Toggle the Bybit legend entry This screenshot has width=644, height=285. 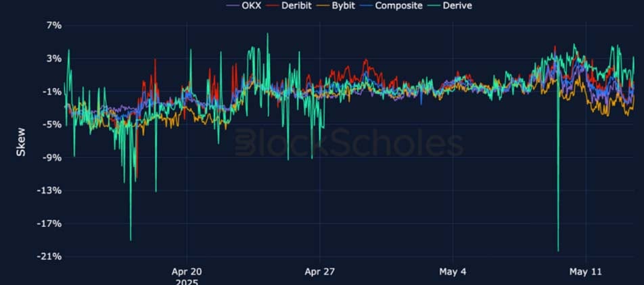coord(336,5)
